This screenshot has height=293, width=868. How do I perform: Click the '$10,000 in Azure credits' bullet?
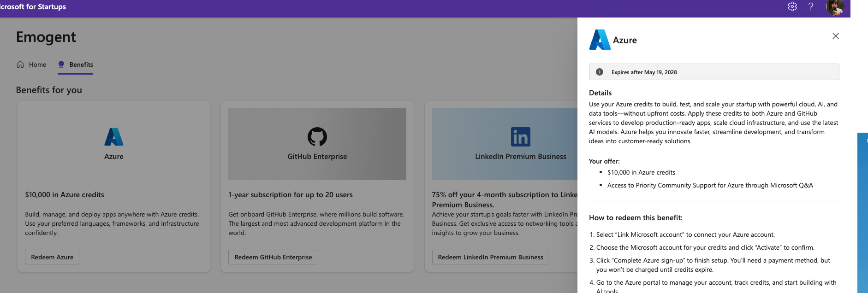pyautogui.click(x=641, y=172)
